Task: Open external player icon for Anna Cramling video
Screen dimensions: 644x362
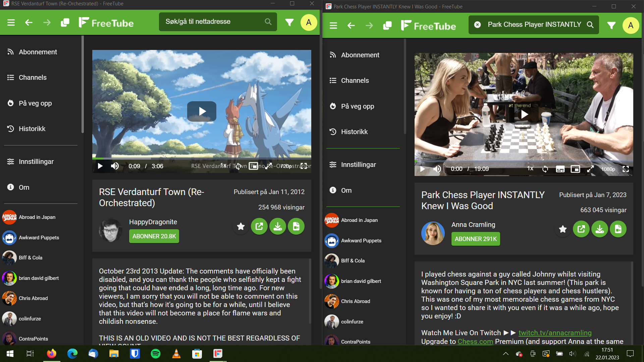Action: [581, 229]
